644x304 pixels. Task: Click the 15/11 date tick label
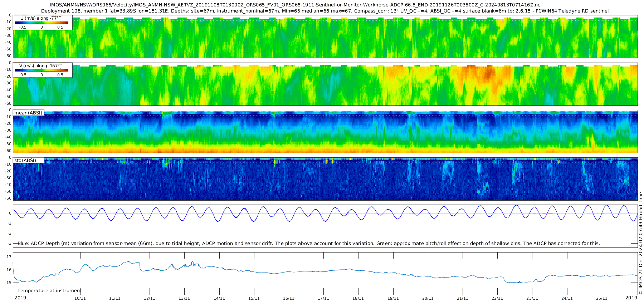click(x=254, y=298)
